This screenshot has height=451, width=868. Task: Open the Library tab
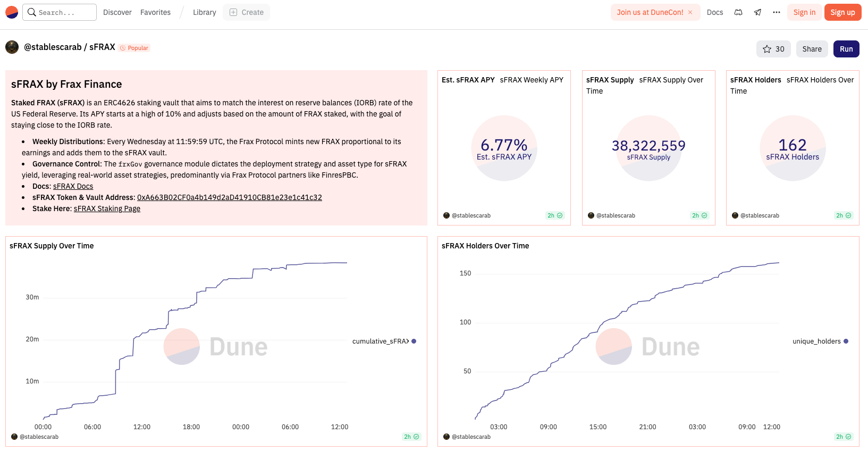tap(204, 12)
